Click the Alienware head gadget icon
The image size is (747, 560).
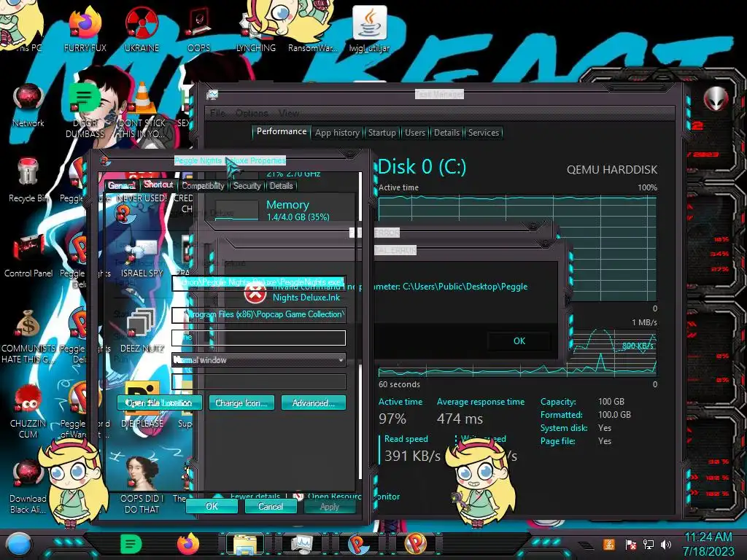[716, 98]
